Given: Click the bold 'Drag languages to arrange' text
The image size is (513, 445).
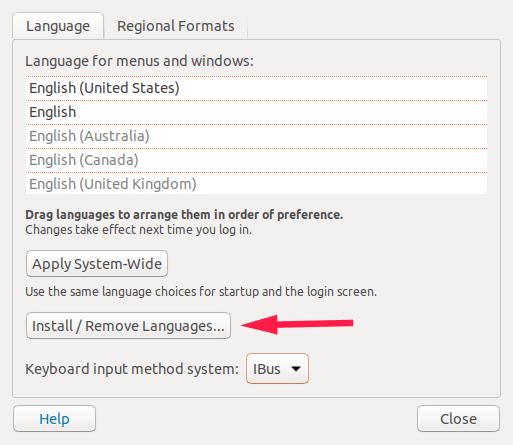Looking at the screenshot, I should click(x=184, y=215).
